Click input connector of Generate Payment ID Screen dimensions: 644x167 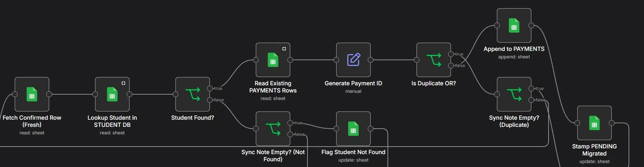click(x=336, y=60)
